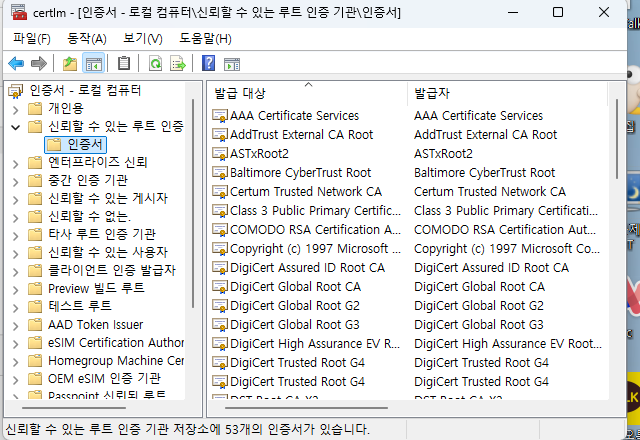The height and width of the screenshot is (440, 640).
Task: Click the tree pane horizontal scrollbar
Action: coord(74,407)
